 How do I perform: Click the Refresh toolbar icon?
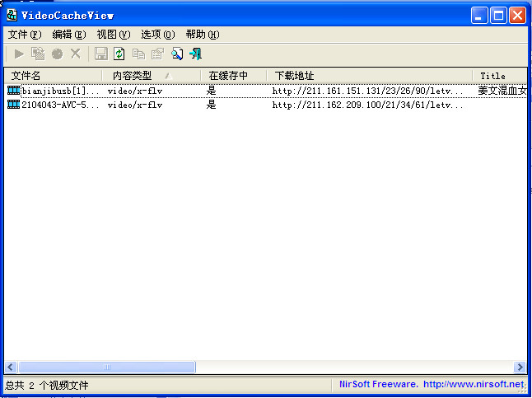[119, 54]
